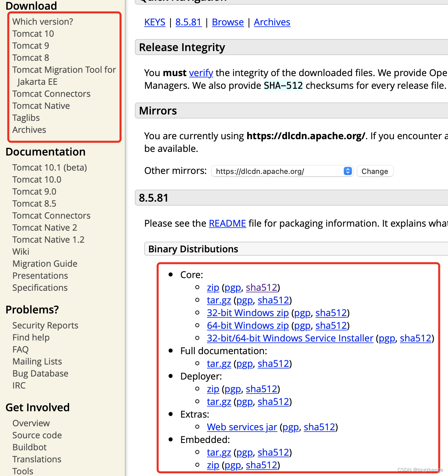
Task: Open sha512 checksum for Web services jar
Action: [319, 427]
